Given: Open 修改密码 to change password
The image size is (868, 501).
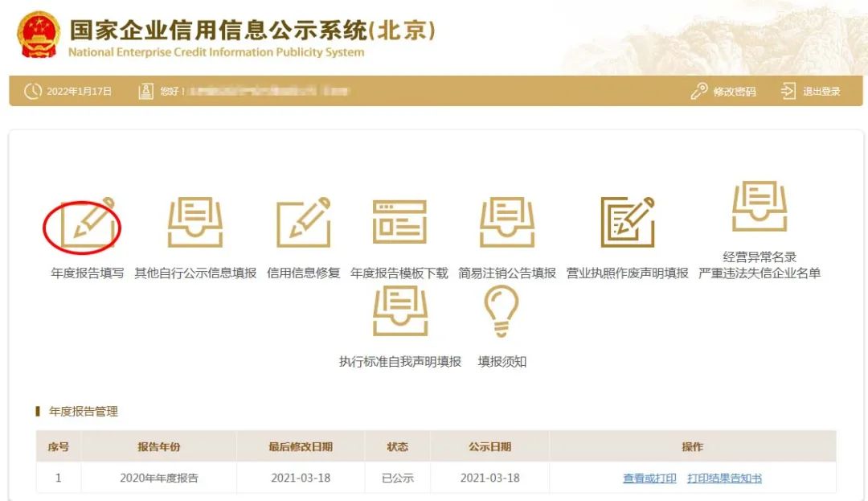Looking at the screenshot, I should click(735, 91).
